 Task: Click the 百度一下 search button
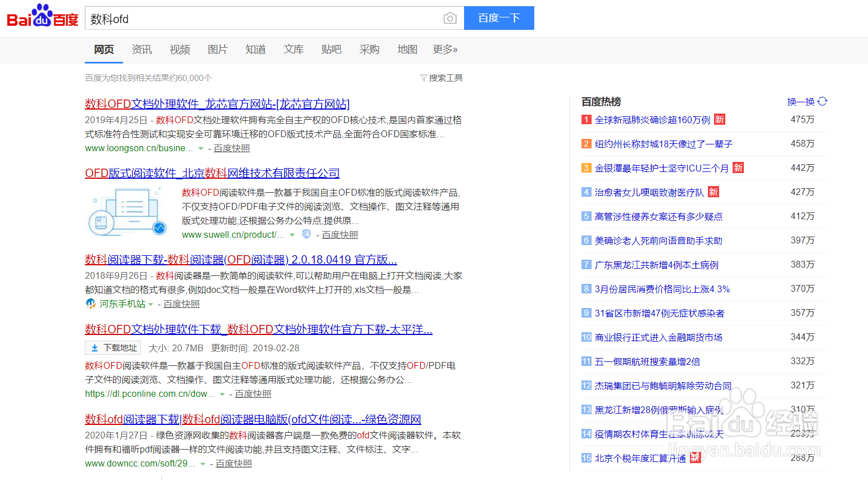pos(499,18)
